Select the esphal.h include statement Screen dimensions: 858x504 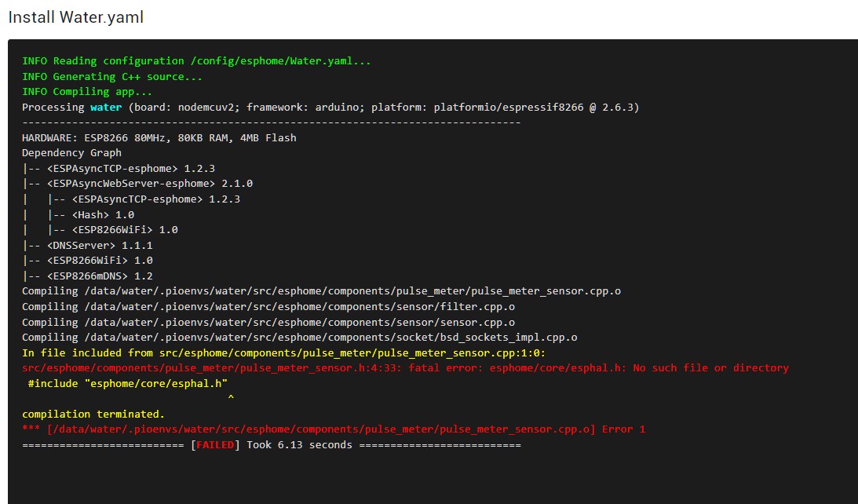click(129, 384)
